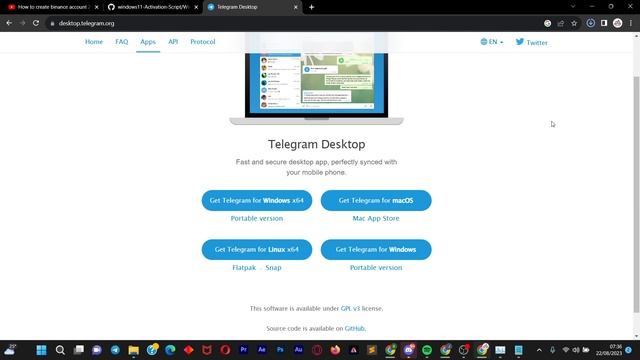Open the Windows Start menu
640x360 pixels.
[x=41, y=350]
